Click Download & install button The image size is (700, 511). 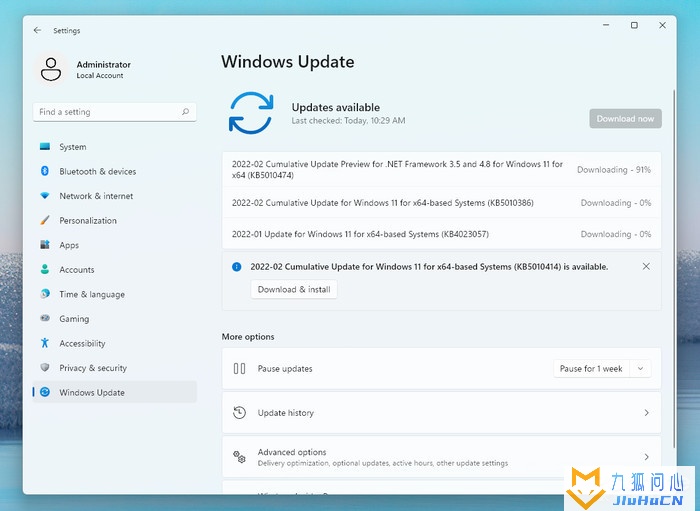(294, 289)
